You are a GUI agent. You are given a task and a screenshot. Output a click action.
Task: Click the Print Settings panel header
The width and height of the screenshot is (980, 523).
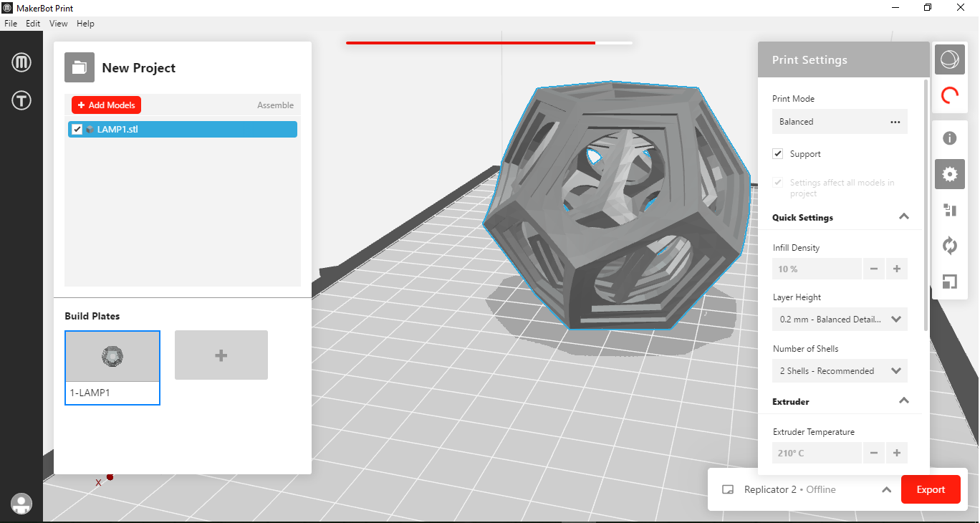click(x=844, y=60)
